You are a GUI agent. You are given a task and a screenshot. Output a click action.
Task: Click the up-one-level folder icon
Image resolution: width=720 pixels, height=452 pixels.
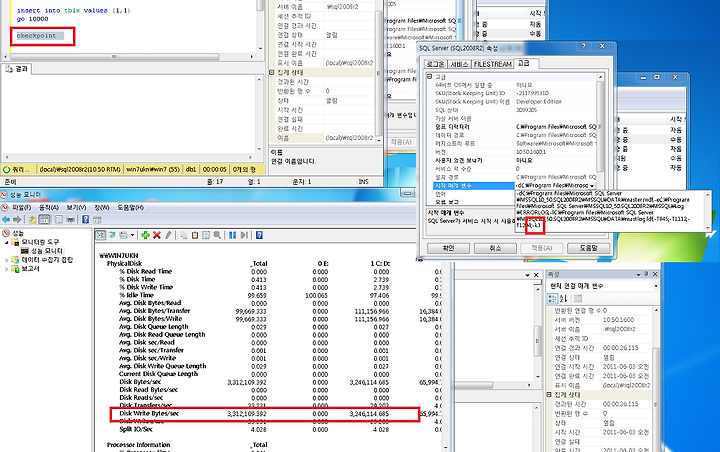coord(33,220)
